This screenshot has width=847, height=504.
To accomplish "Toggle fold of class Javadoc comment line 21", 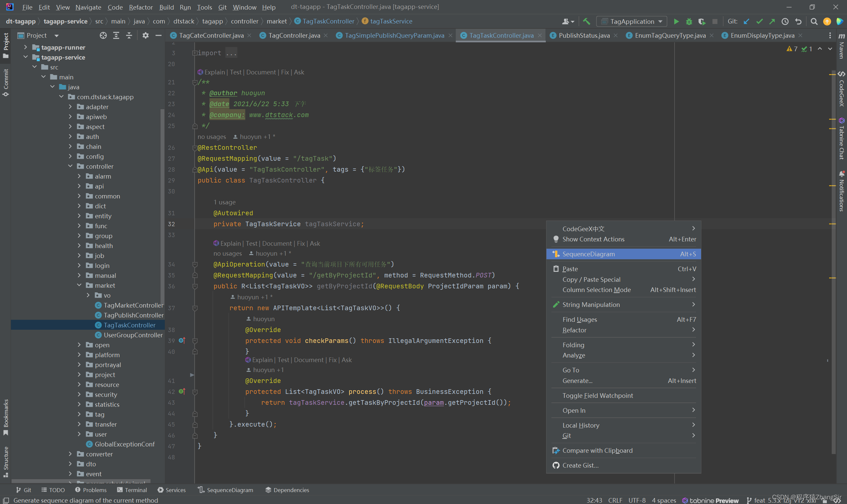I will click(195, 82).
